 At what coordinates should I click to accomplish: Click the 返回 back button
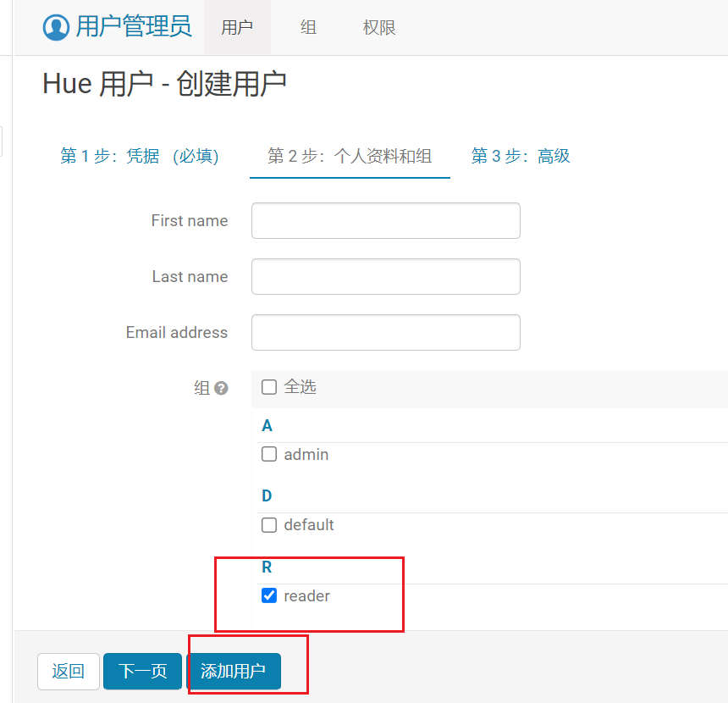pyautogui.click(x=69, y=672)
